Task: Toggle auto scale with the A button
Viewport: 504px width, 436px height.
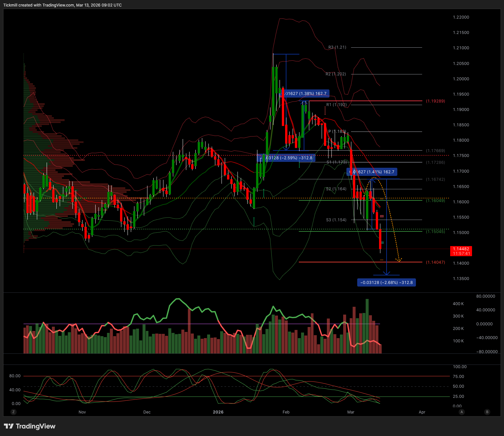Action: (462, 412)
